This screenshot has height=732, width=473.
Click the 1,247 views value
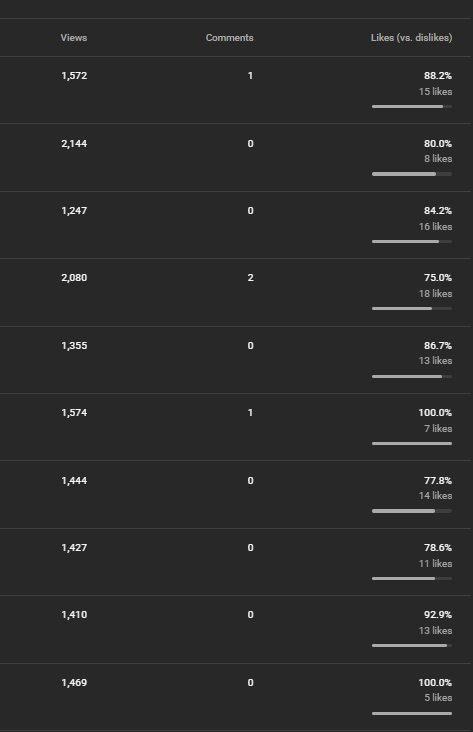click(x=74, y=211)
